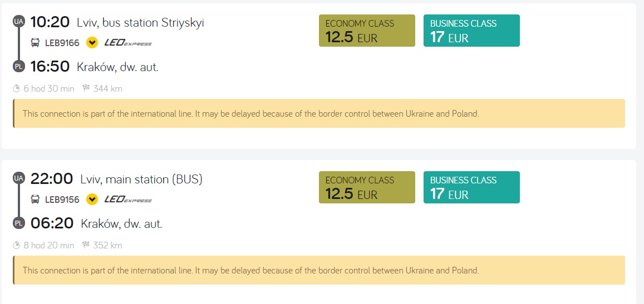The image size is (644, 304).
Task: Click the Leo Express logo for LEB9156
Action: point(128,200)
